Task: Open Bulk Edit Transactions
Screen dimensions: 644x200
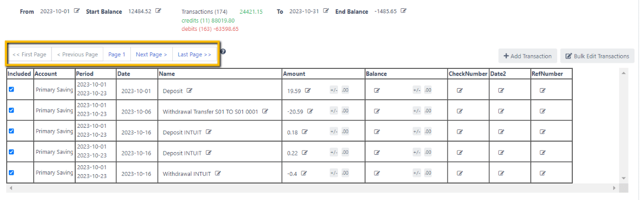Action: coord(597,56)
